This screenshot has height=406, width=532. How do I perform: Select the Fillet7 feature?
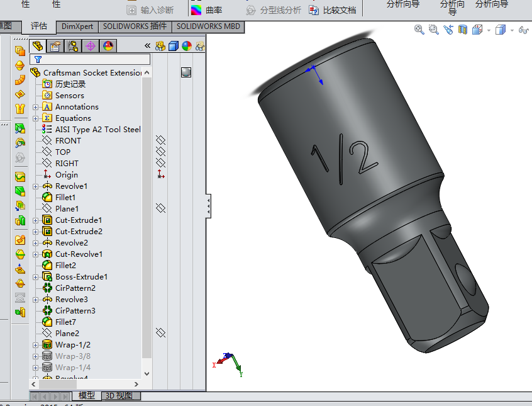click(x=65, y=322)
